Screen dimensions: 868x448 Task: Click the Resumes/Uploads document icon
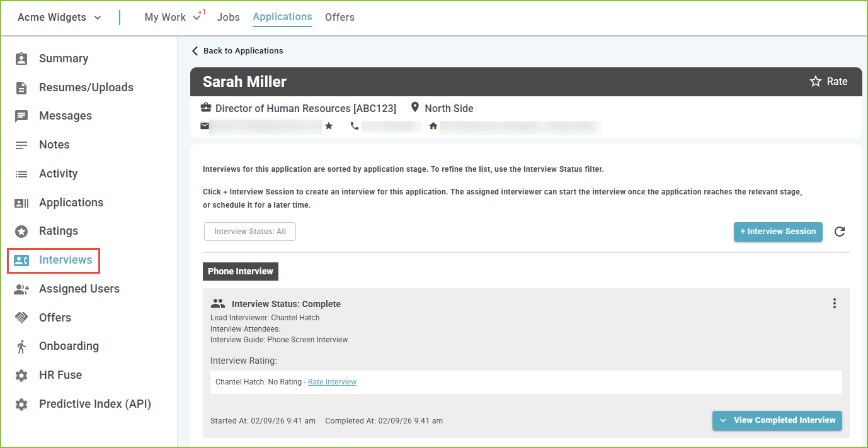click(x=21, y=87)
